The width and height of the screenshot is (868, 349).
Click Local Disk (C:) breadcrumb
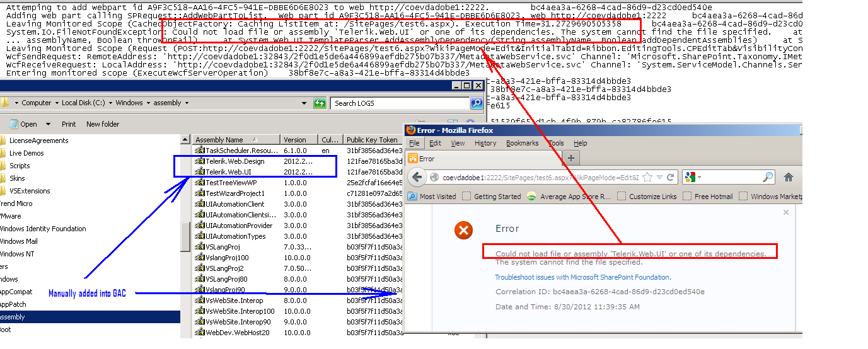click(83, 103)
